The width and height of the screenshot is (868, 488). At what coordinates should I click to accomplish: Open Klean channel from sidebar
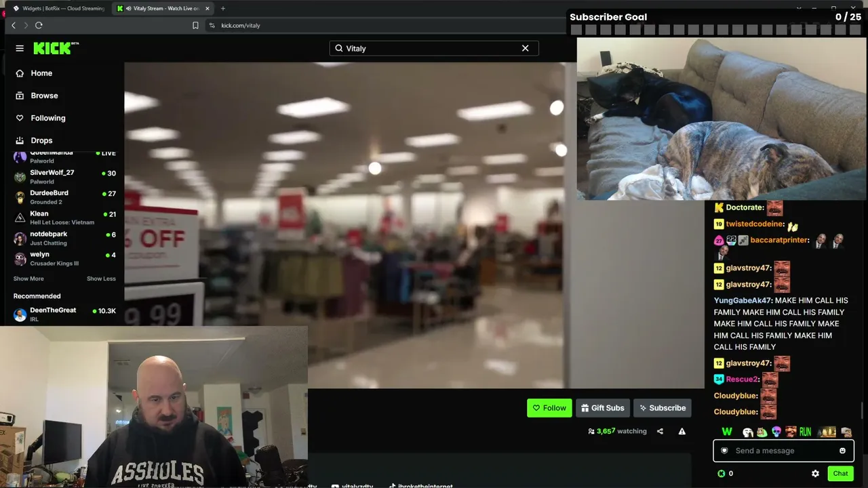tap(64, 218)
